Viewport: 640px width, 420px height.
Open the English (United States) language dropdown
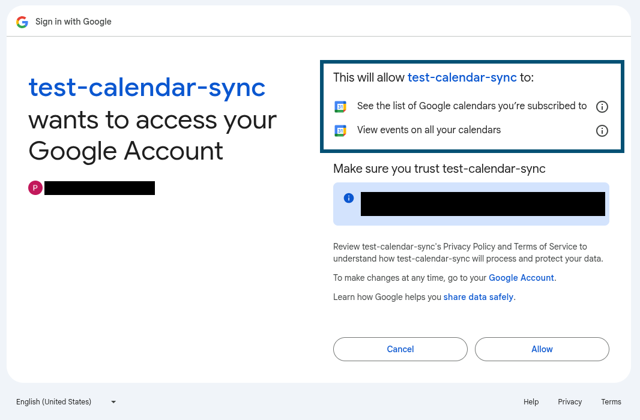pyautogui.click(x=66, y=402)
